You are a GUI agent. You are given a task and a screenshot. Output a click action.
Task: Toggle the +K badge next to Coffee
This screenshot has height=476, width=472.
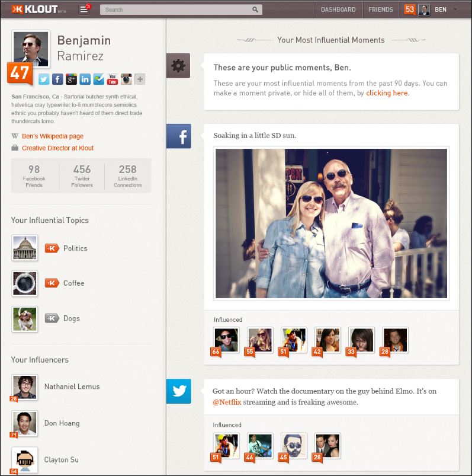coord(52,283)
